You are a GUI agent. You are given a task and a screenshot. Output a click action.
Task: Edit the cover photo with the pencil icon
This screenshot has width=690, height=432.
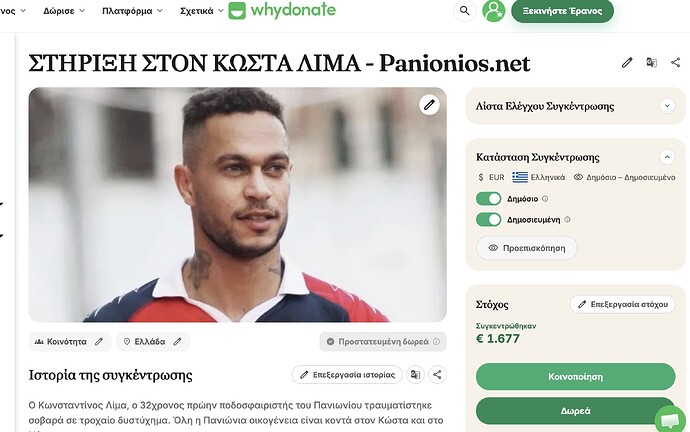[x=429, y=105]
